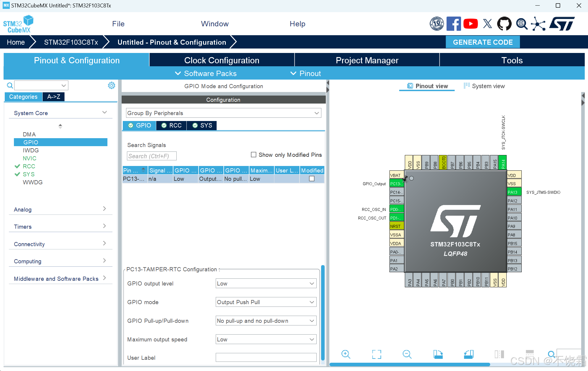Rotate the chip view counterclockwise
The height and width of the screenshot is (371, 588).
point(468,354)
